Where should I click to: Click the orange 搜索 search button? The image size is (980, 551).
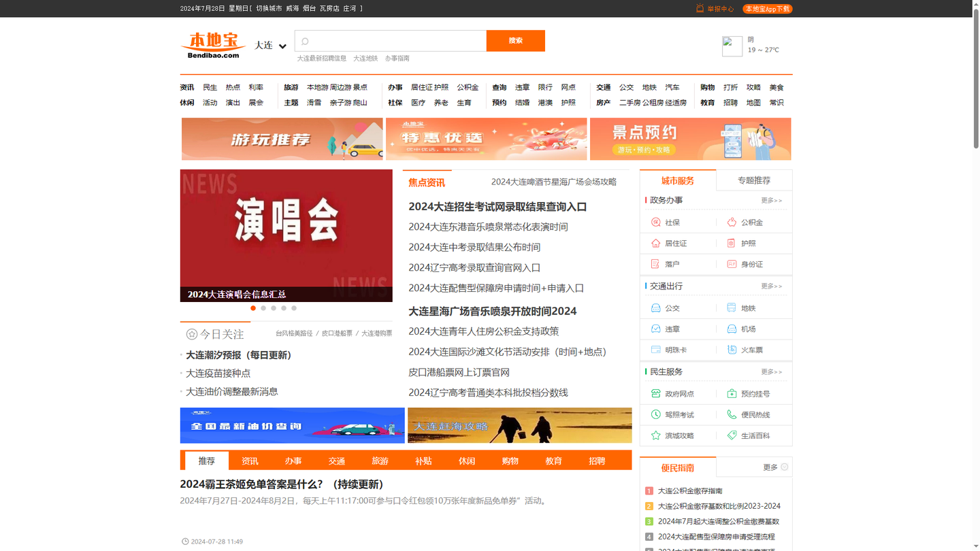[516, 41]
